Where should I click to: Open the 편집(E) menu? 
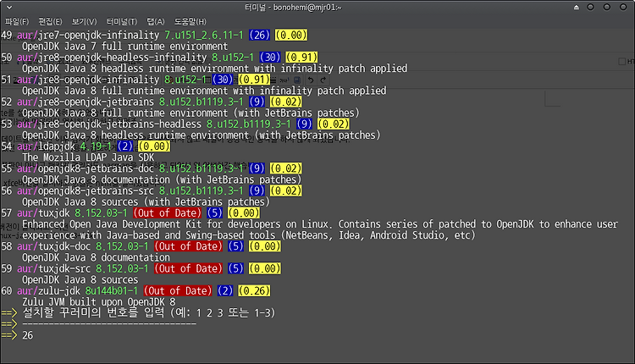pyautogui.click(x=50, y=21)
